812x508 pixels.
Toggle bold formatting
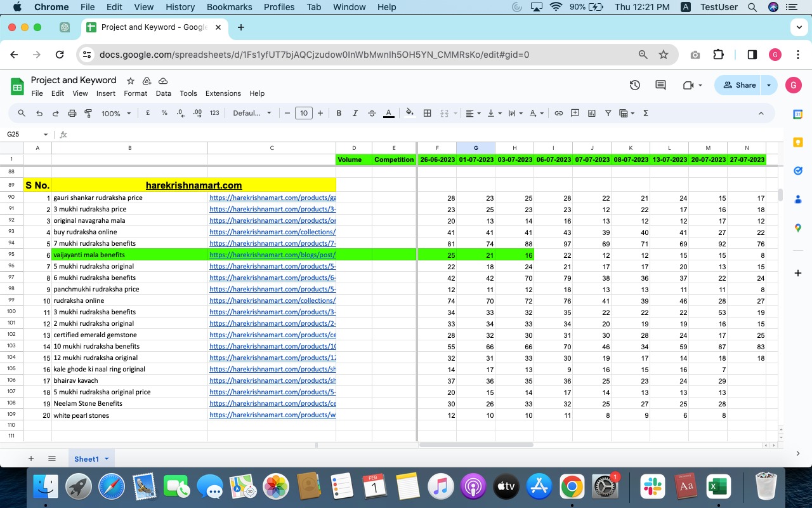(x=339, y=113)
